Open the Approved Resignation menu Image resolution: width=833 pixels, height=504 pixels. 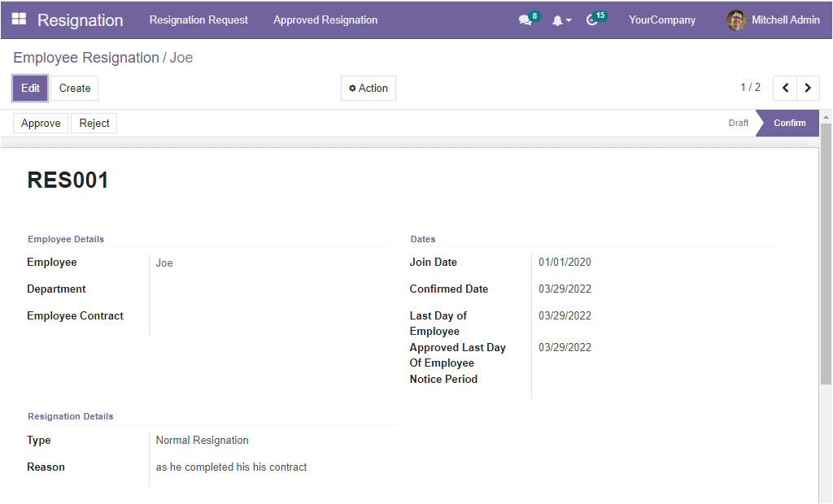pos(325,20)
